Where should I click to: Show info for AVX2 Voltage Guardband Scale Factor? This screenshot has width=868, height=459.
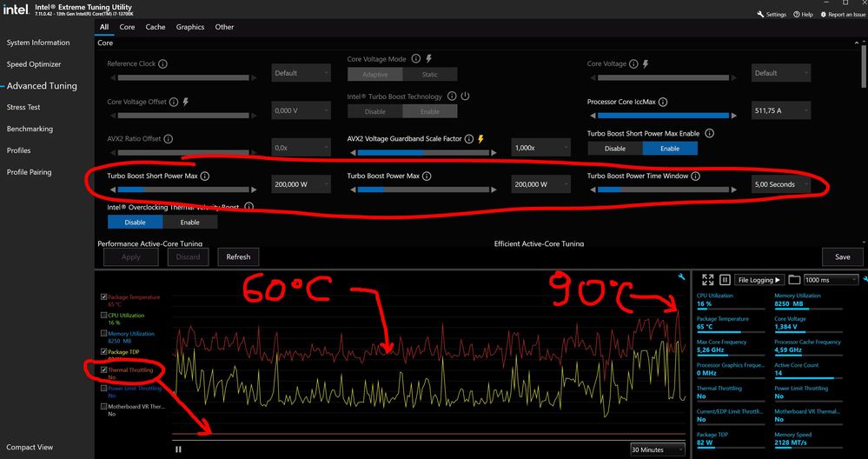coord(469,139)
